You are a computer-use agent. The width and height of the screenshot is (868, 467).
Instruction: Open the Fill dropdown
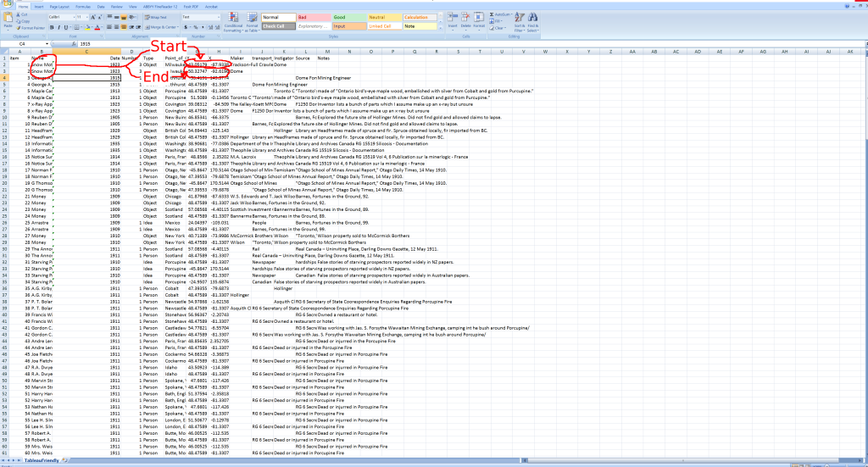(497, 21)
